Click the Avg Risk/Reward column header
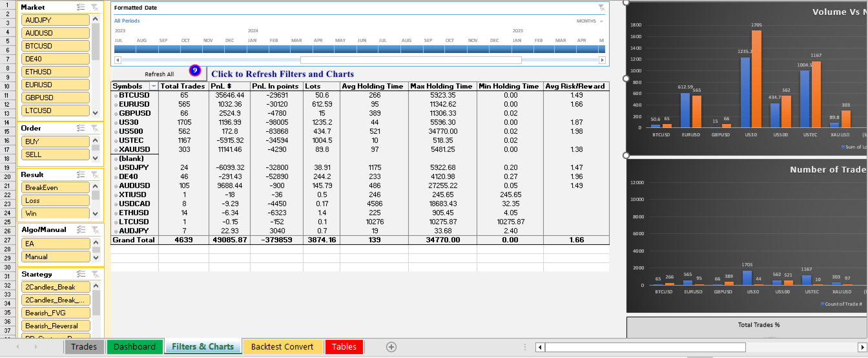The width and height of the screenshot is (868, 358). (x=575, y=86)
